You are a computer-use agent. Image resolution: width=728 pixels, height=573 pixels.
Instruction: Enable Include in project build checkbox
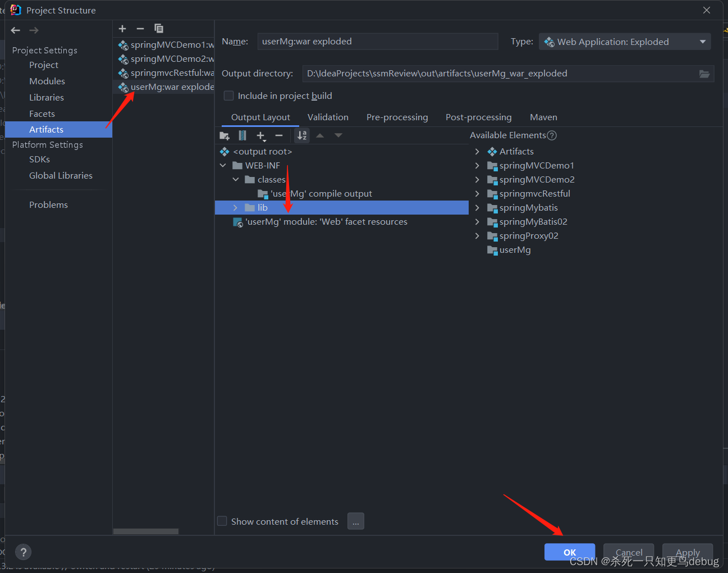pos(229,95)
